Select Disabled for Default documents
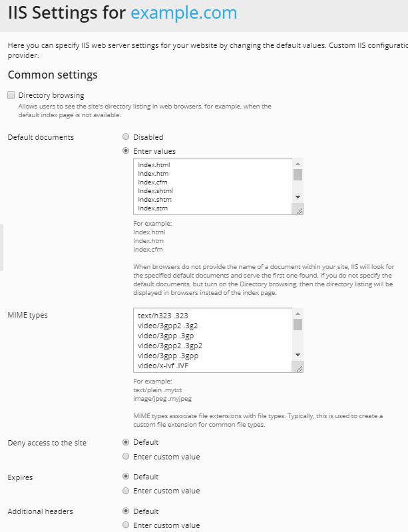Image resolution: width=408 pixels, height=532 pixels. tap(126, 137)
